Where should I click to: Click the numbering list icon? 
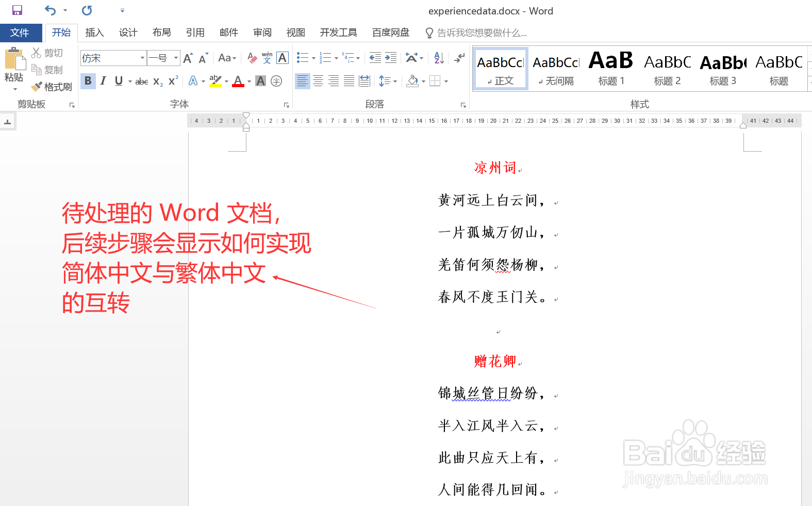pyautogui.click(x=325, y=58)
